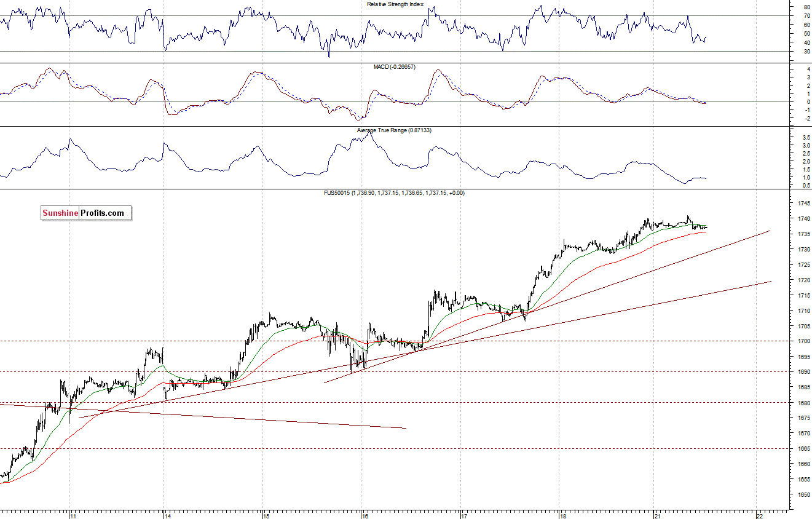Click the date axis label 15
The width and height of the screenshot is (812, 519).
pos(266,515)
